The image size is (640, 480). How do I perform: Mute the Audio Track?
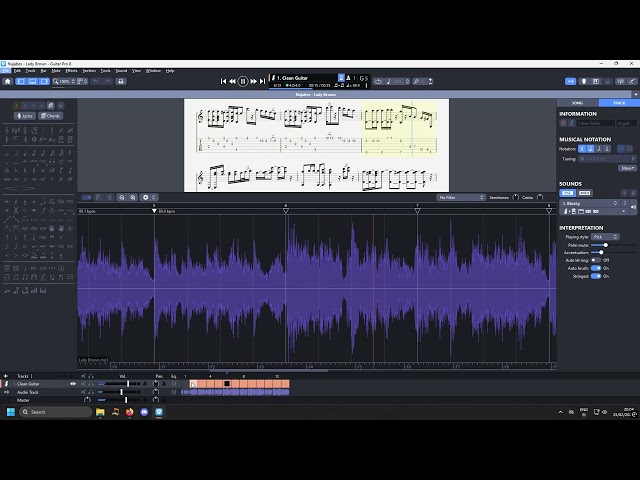point(83,392)
